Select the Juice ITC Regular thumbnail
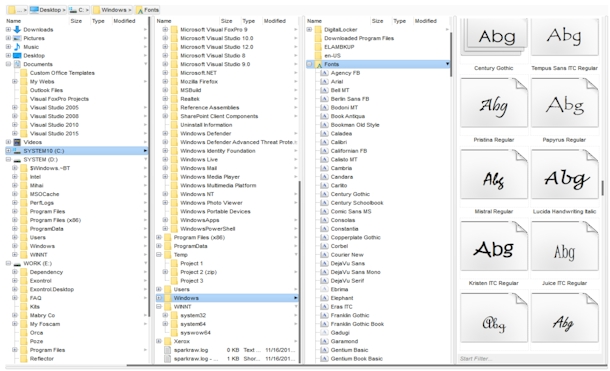Viewport: 610px width, 371px height. [x=564, y=246]
